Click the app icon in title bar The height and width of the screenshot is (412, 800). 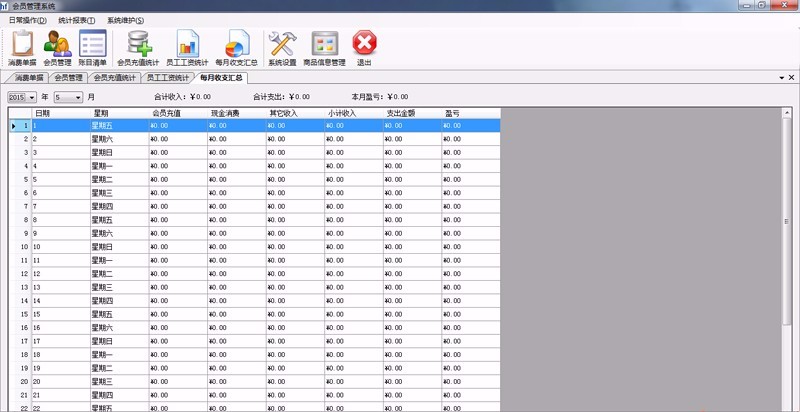[5, 6]
